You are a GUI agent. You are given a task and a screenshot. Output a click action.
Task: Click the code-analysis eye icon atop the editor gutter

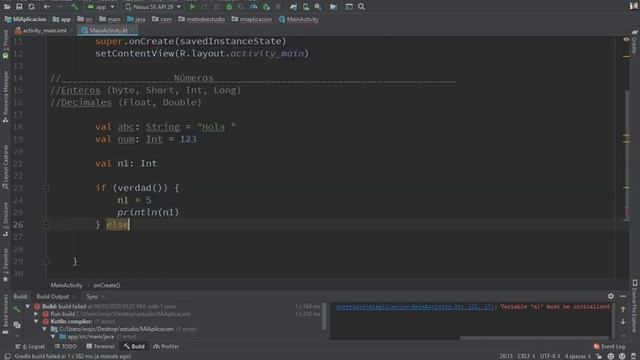point(626,39)
